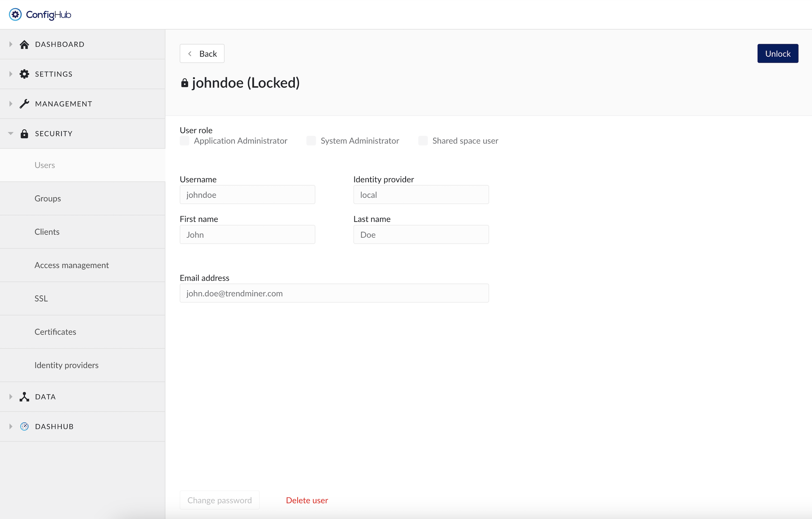Check the System Administrator checkbox

click(x=311, y=141)
